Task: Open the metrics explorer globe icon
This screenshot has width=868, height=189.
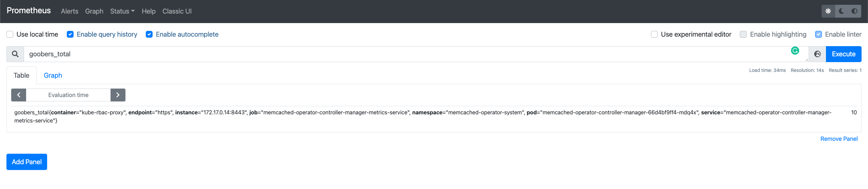Action: point(817,54)
